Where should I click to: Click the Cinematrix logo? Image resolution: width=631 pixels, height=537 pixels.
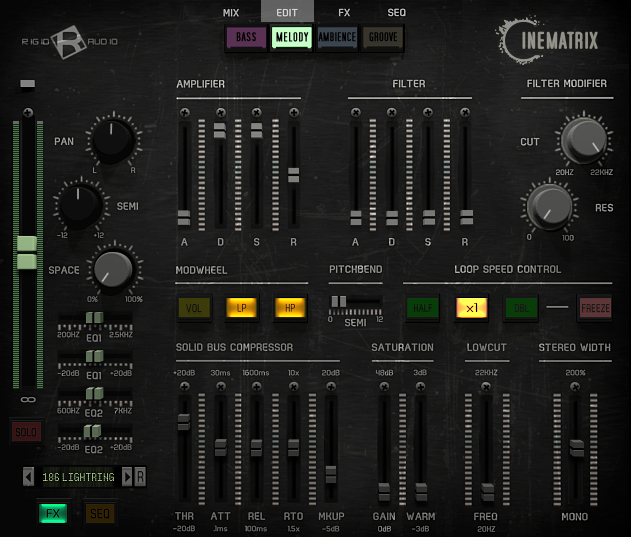(x=548, y=40)
